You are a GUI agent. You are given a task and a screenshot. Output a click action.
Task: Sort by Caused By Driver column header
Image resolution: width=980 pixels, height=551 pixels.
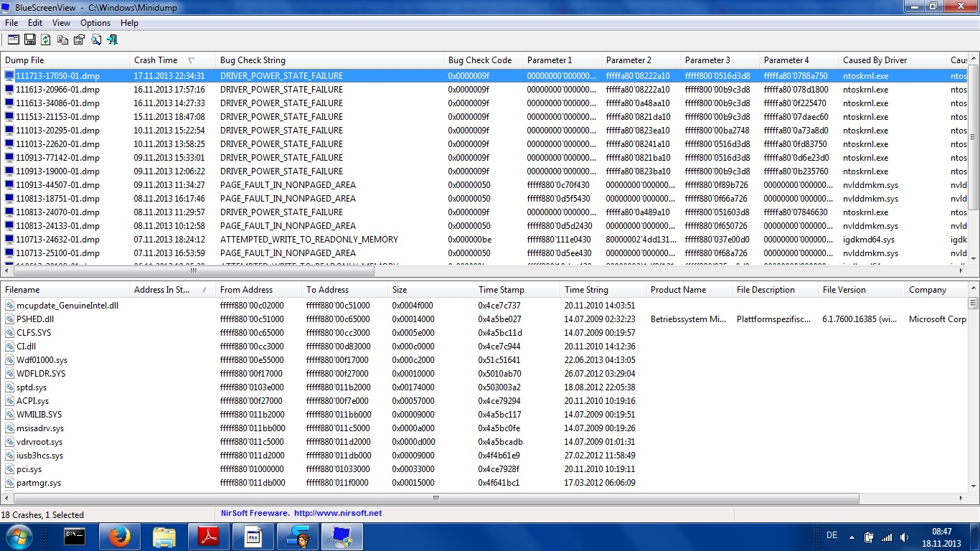tap(892, 60)
